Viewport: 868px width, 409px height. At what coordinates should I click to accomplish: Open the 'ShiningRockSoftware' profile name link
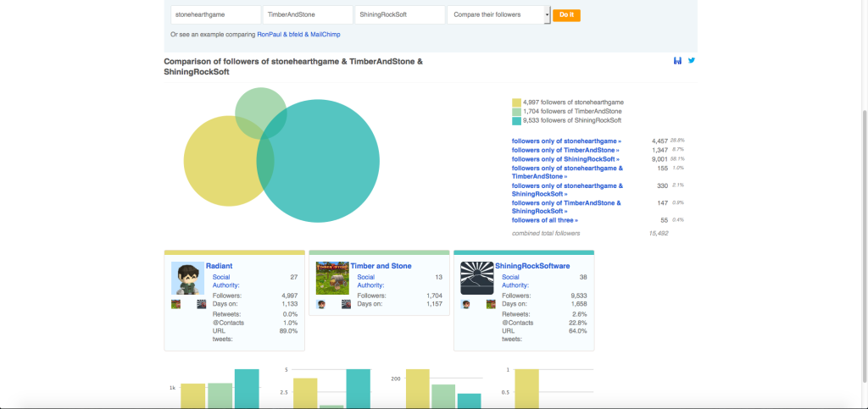tap(532, 266)
